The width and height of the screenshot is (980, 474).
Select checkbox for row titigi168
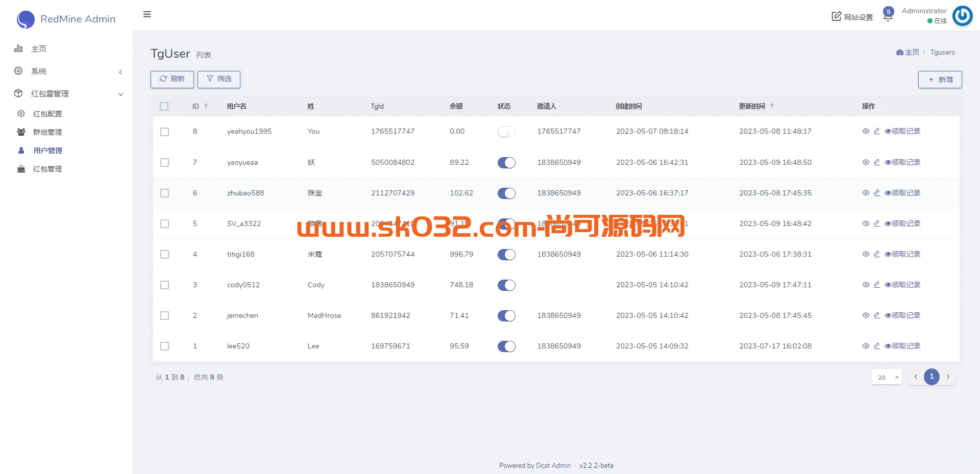164,254
